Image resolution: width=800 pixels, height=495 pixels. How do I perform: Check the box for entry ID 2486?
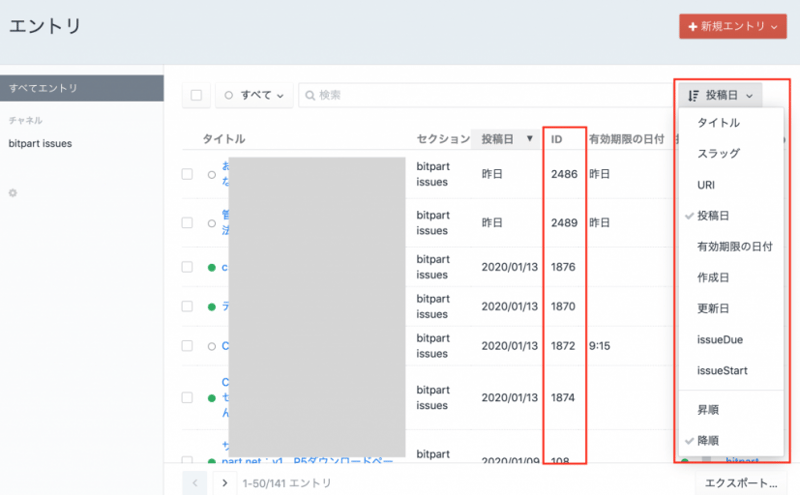(187, 174)
